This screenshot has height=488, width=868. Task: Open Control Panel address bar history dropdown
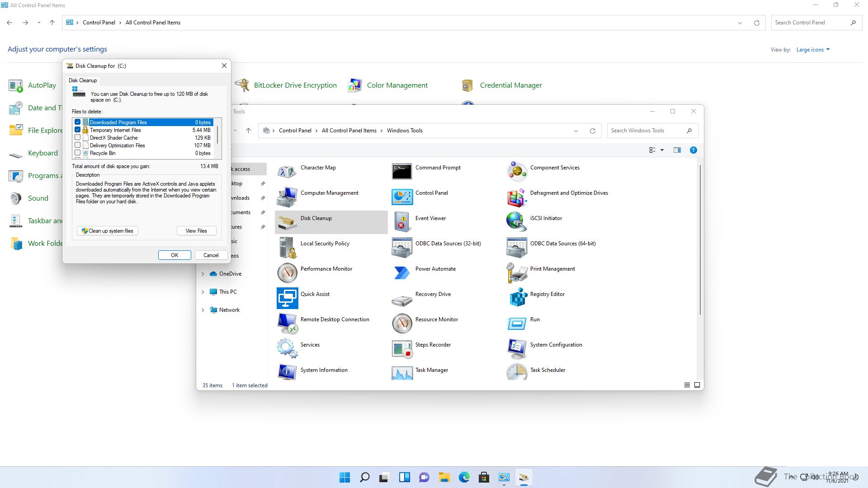pyautogui.click(x=740, y=23)
